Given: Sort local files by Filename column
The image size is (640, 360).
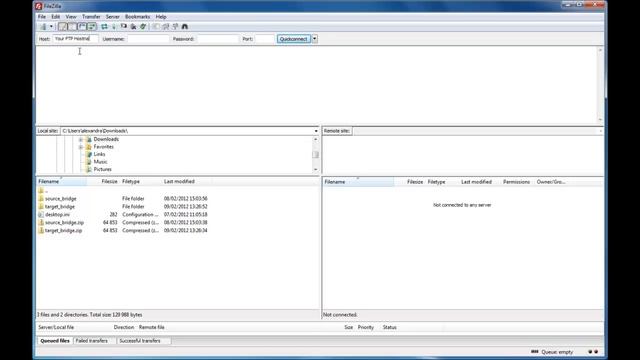Looking at the screenshot, I should tap(61, 182).
